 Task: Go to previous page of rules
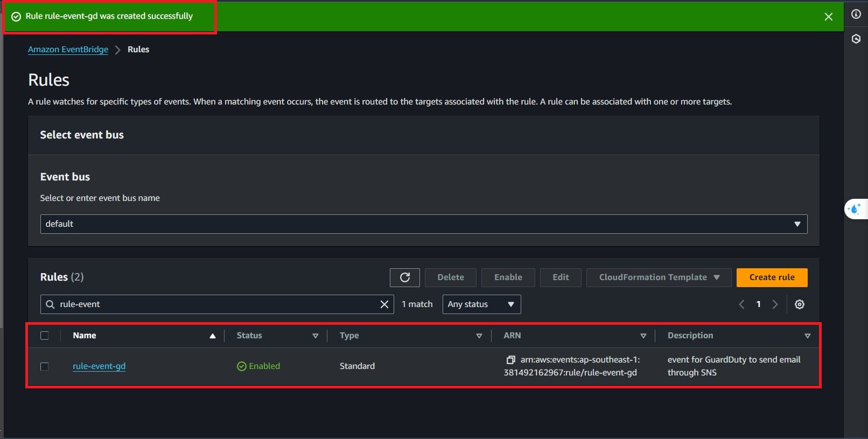tap(741, 304)
